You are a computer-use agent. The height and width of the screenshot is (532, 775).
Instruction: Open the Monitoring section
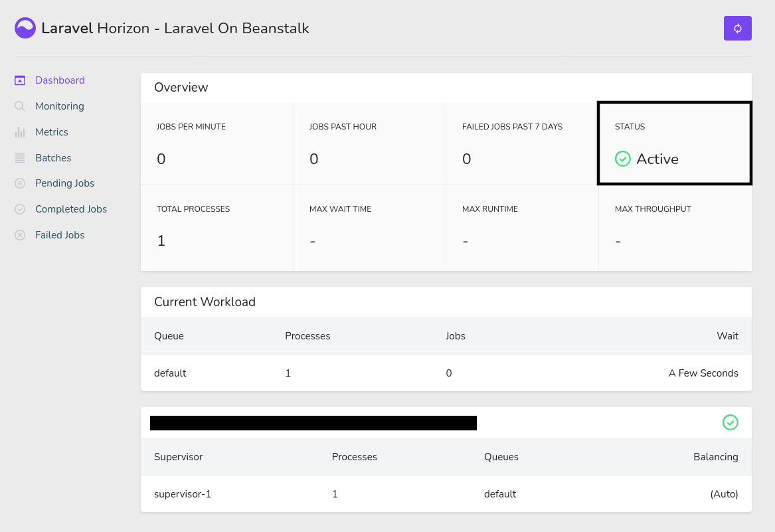pyautogui.click(x=59, y=106)
